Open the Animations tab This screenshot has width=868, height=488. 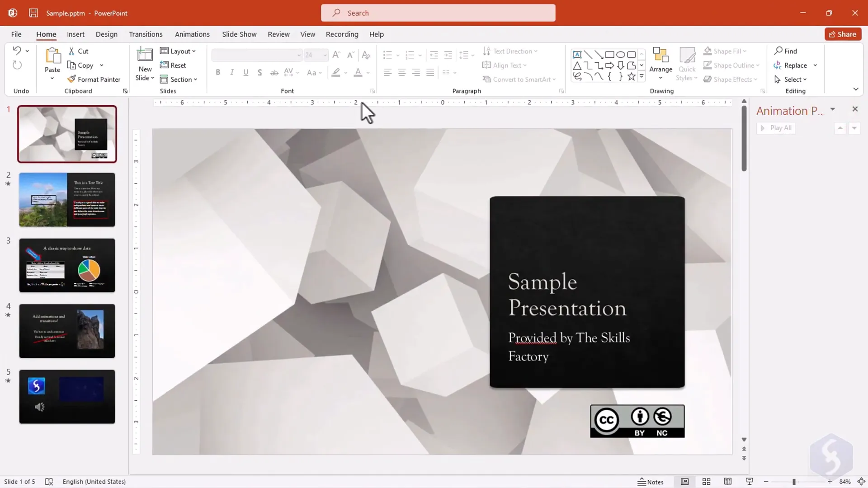point(192,34)
